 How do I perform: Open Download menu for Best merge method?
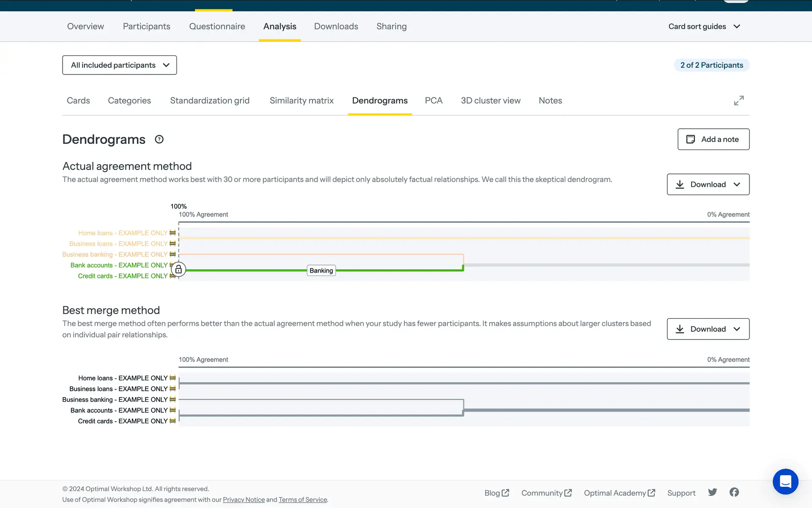(708, 329)
